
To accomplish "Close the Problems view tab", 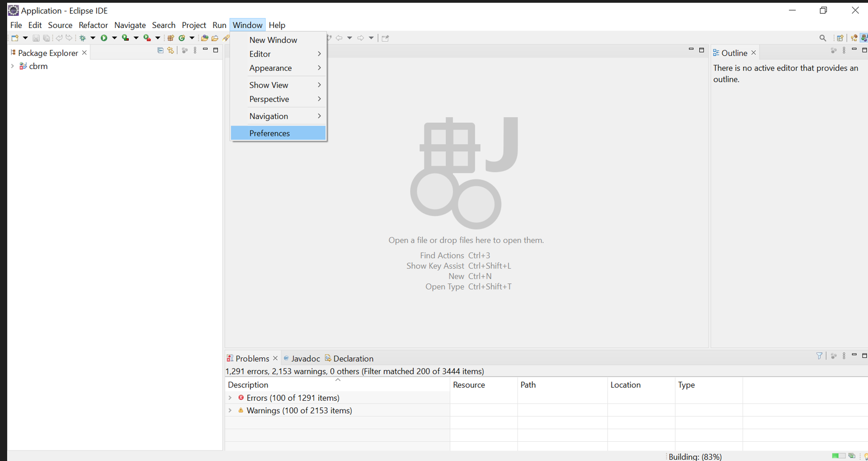I will [275, 358].
